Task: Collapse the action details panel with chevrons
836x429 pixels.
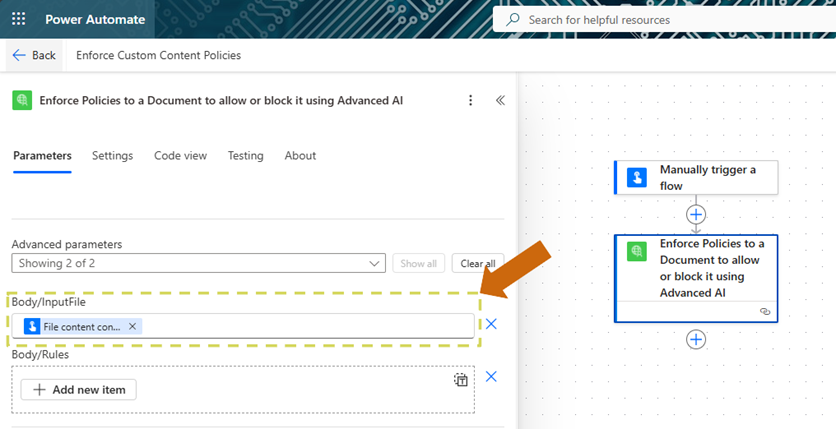Action: tap(500, 100)
